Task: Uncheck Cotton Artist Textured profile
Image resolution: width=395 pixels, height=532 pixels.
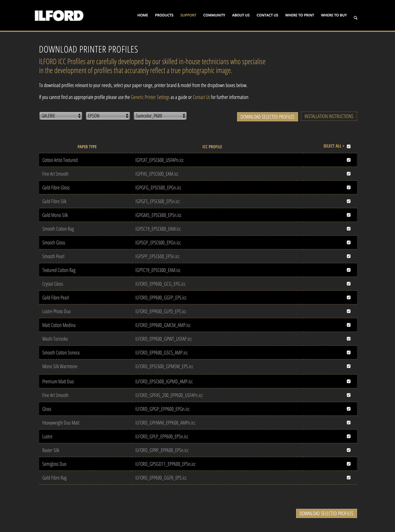Action: point(349,160)
